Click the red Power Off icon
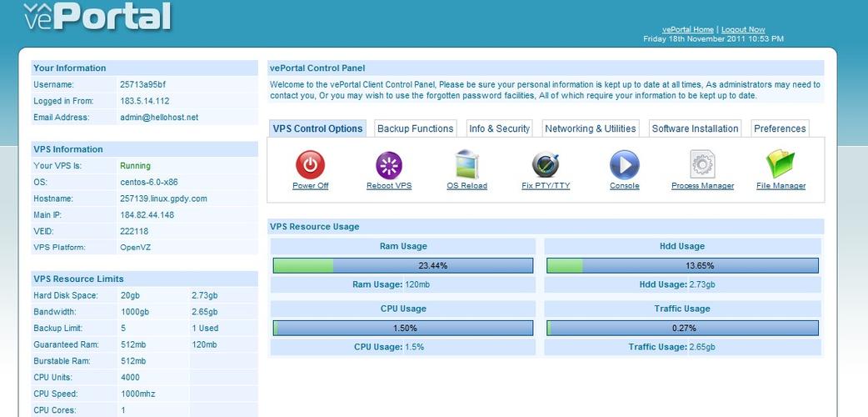Image resolution: width=868 pixels, height=417 pixels. coord(310,164)
